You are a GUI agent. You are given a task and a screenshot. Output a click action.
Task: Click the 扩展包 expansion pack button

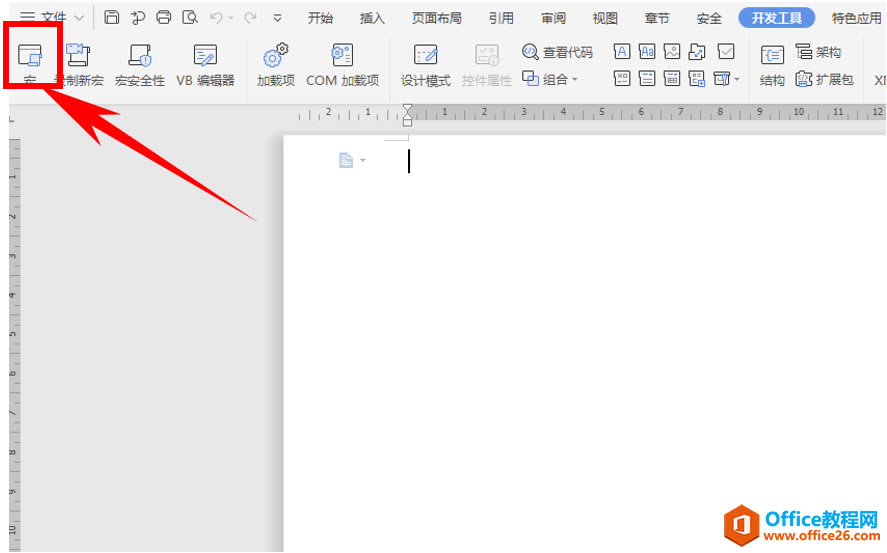tap(824, 79)
